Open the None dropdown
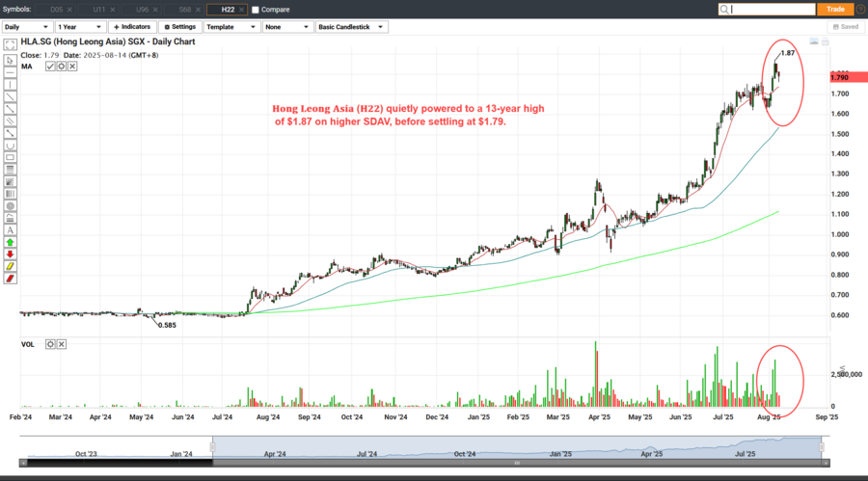Screen dimensions: 868x481 coord(287,27)
